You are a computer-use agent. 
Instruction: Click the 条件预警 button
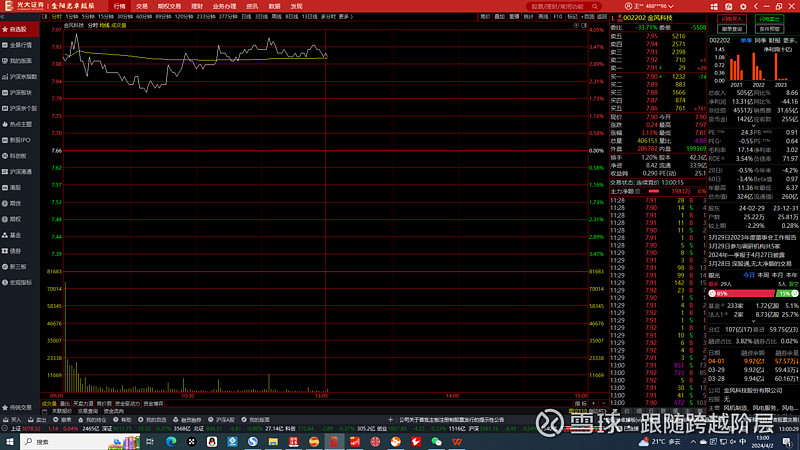tap(769, 29)
